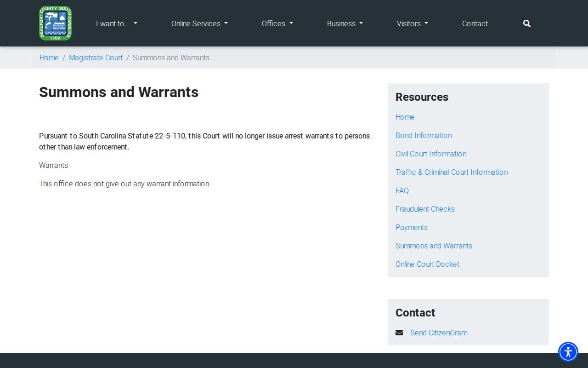Go to the Contact page in navbar
588x368 pixels.
(475, 23)
